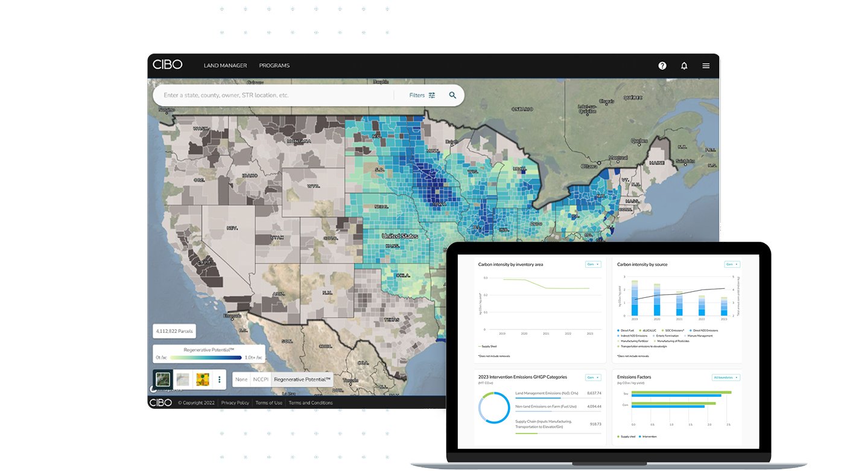Image resolution: width=868 pixels, height=471 pixels.
Task: Click the Soy green supply shed bar
Action: pos(682,392)
